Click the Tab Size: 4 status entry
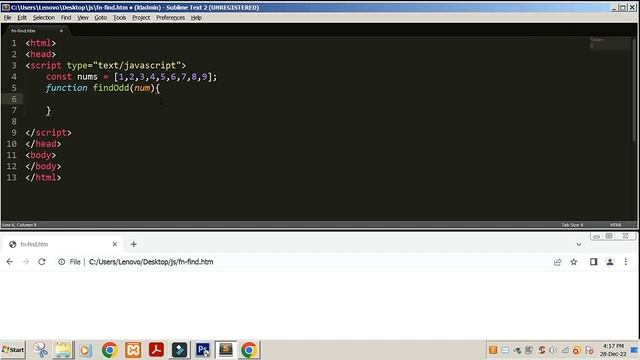This screenshot has height=360, width=640. point(572,225)
